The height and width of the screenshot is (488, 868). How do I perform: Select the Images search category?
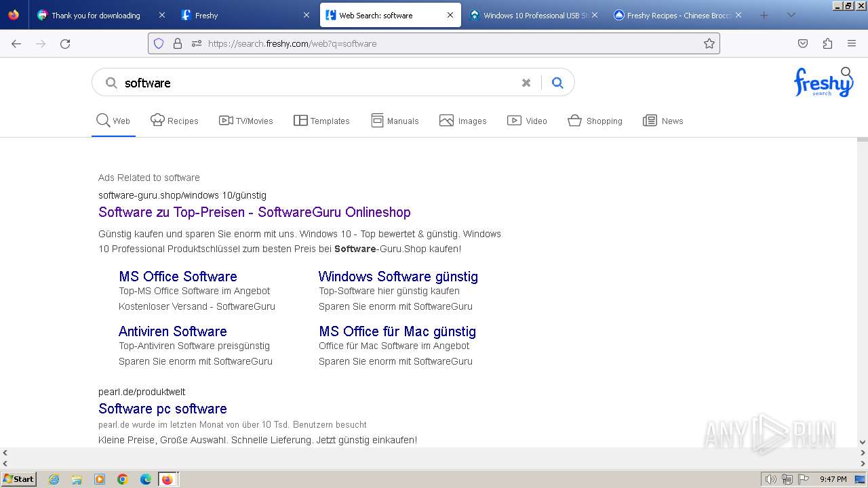click(463, 121)
